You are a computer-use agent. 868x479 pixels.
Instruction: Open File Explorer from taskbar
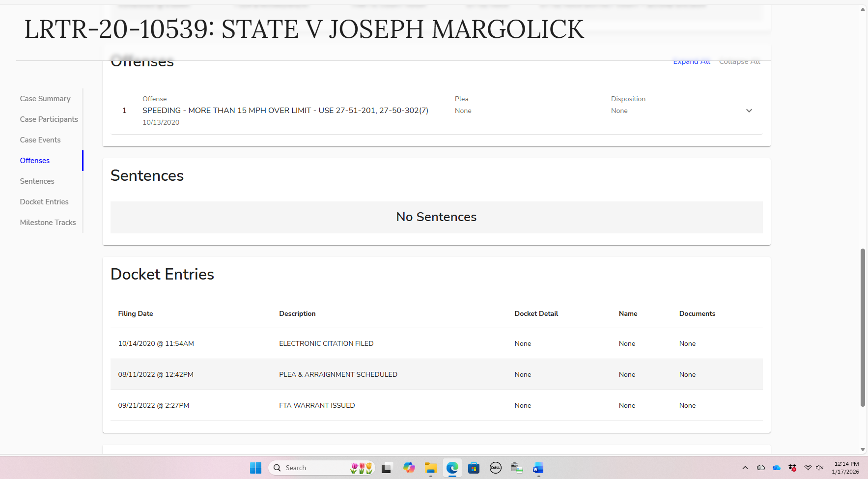coord(431,468)
